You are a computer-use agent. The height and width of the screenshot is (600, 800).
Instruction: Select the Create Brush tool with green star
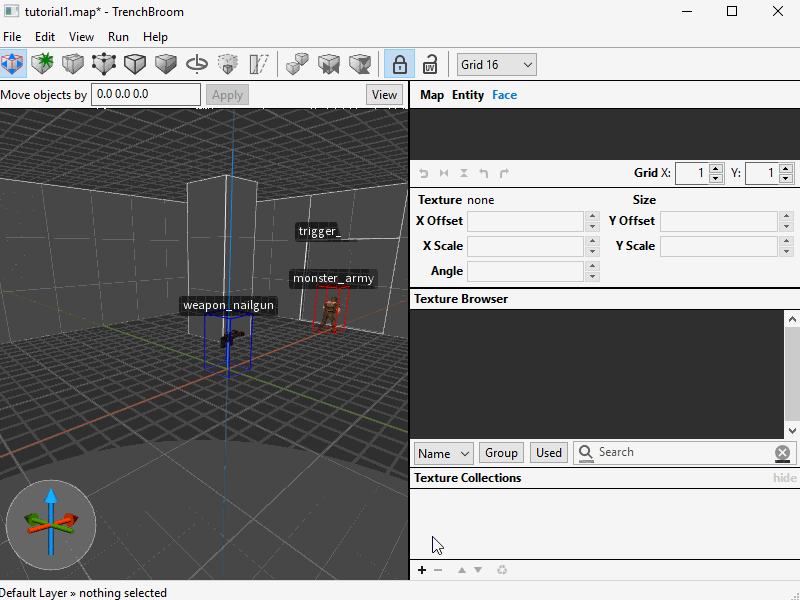point(42,64)
